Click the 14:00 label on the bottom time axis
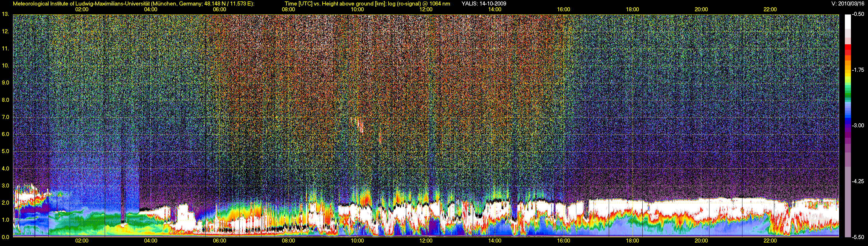This screenshot has height=246, width=868. [x=495, y=241]
